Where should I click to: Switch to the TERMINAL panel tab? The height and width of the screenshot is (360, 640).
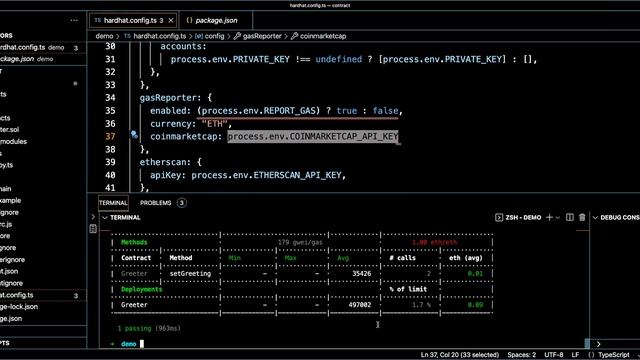coord(113,203)
